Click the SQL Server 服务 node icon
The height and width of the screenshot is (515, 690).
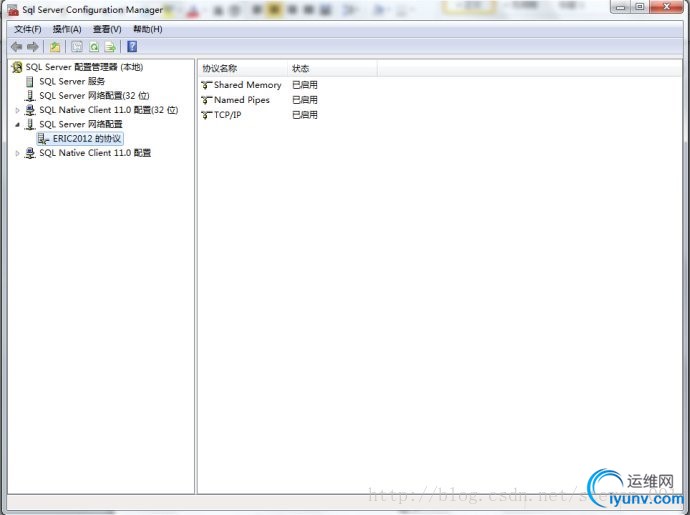[x=30, y=81]
